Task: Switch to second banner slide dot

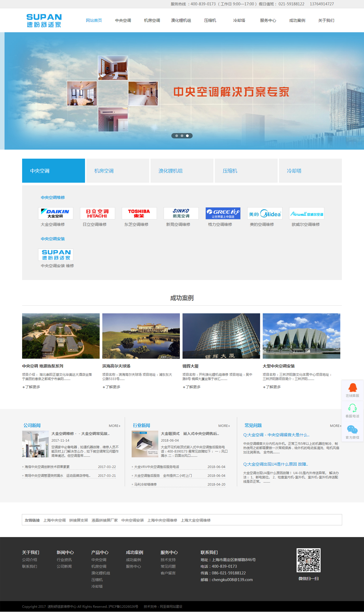Action: (x=182, y=136)
